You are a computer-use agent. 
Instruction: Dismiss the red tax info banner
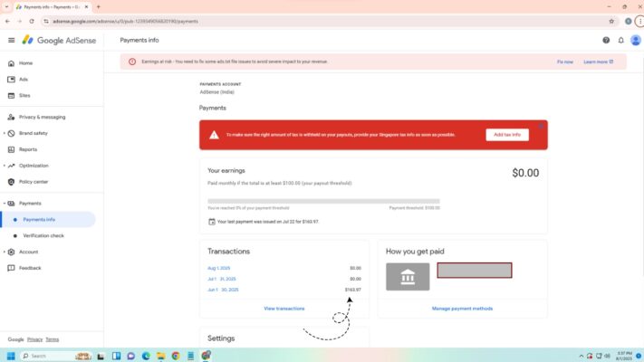coord(541,126)
